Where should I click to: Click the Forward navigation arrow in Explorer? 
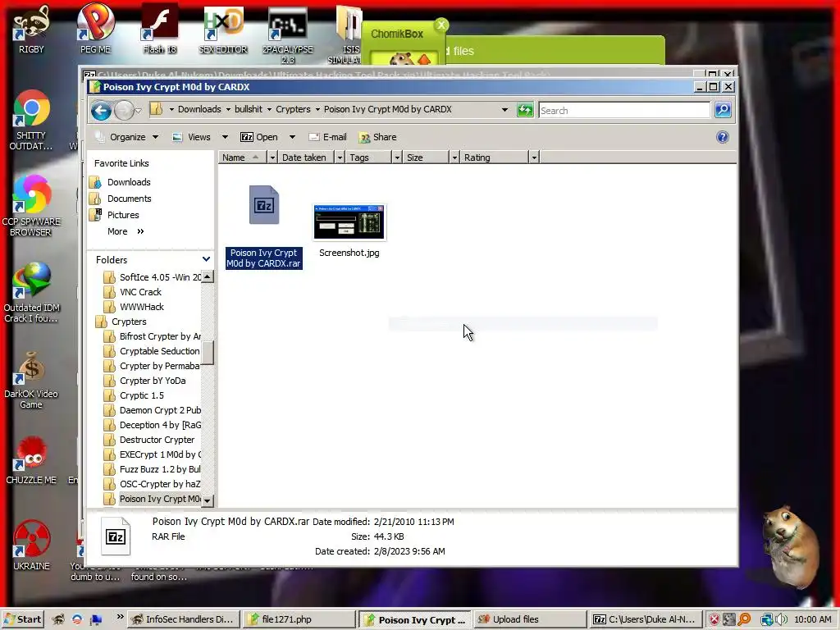pos(124,111)
